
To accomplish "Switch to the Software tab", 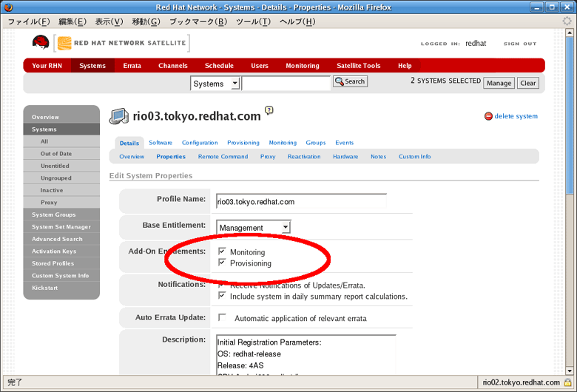I will pyautogui.click(x=161, y=143).
